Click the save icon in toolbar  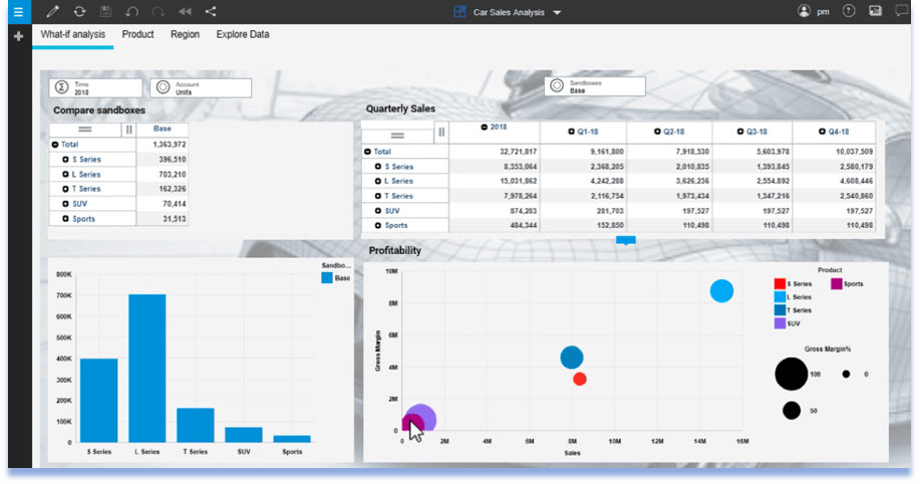click(106, 12)
